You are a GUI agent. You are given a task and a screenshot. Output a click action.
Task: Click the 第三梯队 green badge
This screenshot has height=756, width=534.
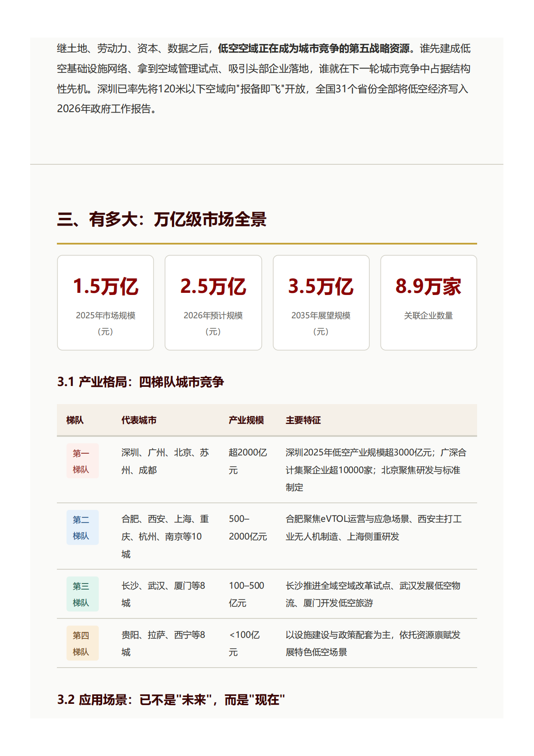(x=82, y=594)
